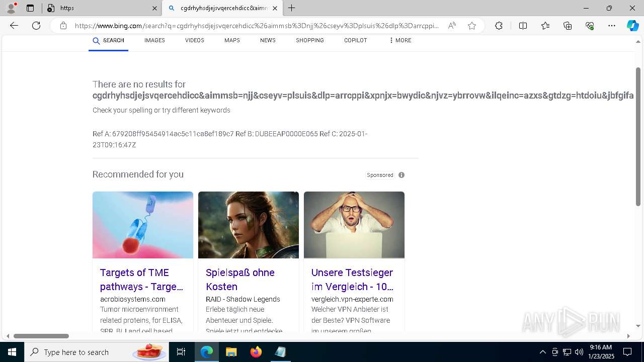The width and height of the screenshot is (644, 362).
Task: Click the vertical scrollbar thumb
Action: (x=638, y=137)
